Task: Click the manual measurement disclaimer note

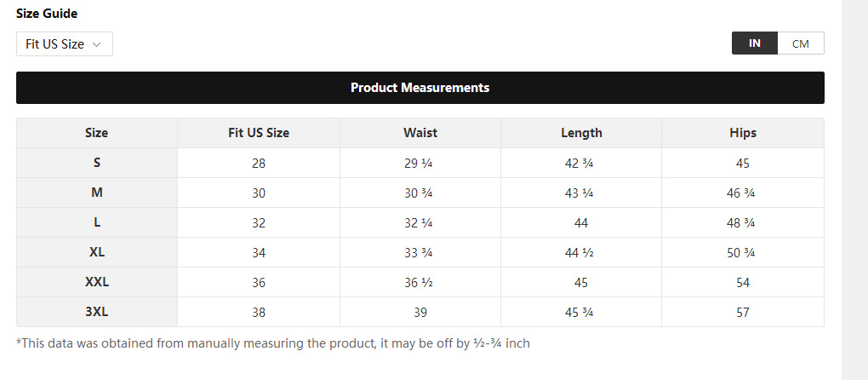Action: (x=273, y=343)
